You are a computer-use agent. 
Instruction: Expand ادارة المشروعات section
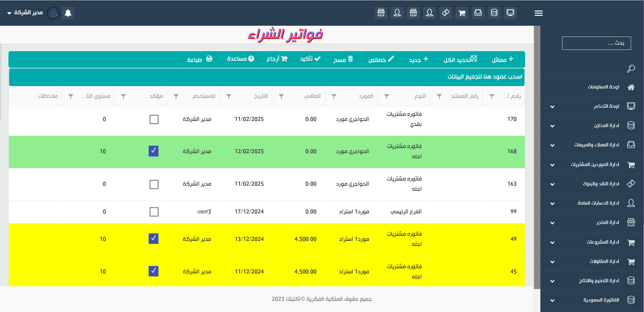(552, 243)
